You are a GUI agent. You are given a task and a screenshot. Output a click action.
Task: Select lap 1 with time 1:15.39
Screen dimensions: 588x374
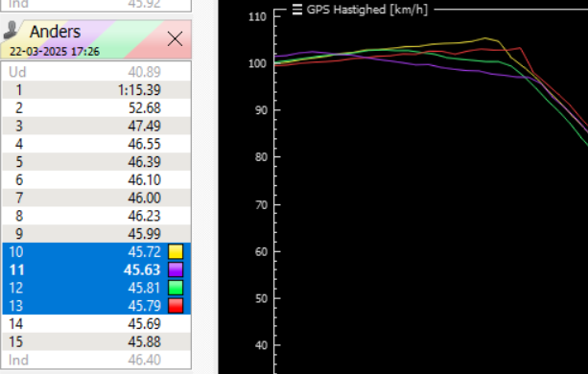[96, 90]
